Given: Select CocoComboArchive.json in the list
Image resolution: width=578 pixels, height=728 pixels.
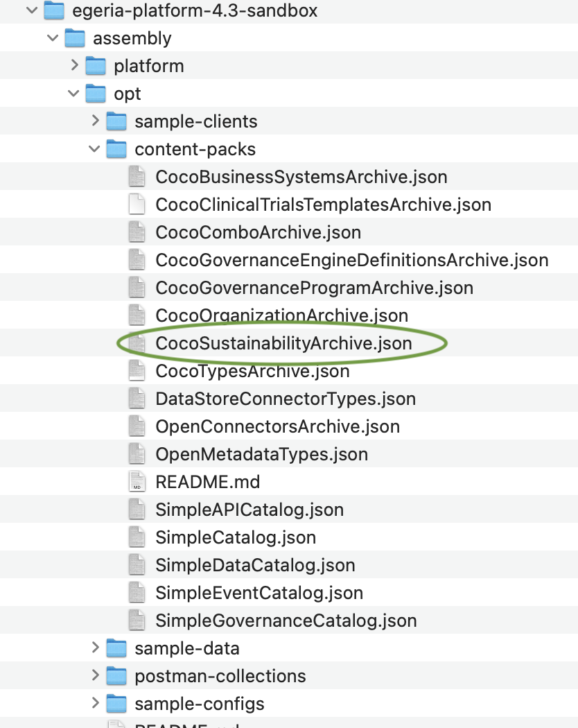Looking at the screenshot, I should [x=258, y=232].
